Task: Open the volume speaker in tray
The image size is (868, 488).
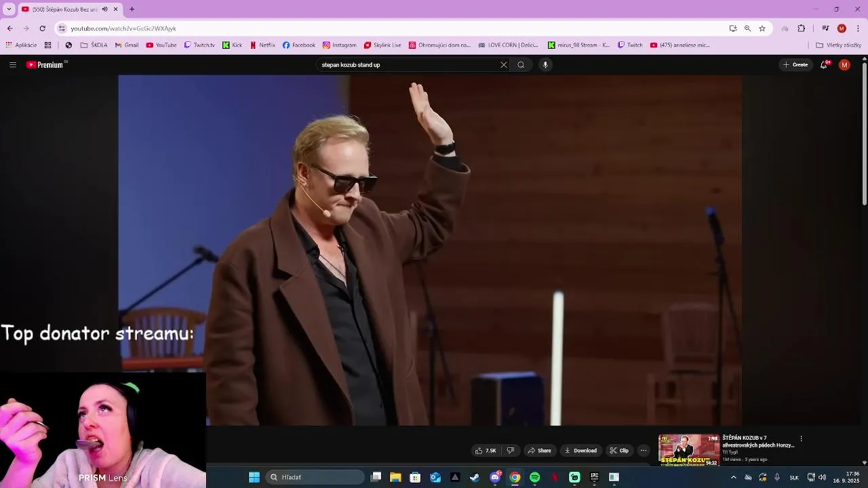Action: pos(823,477)
